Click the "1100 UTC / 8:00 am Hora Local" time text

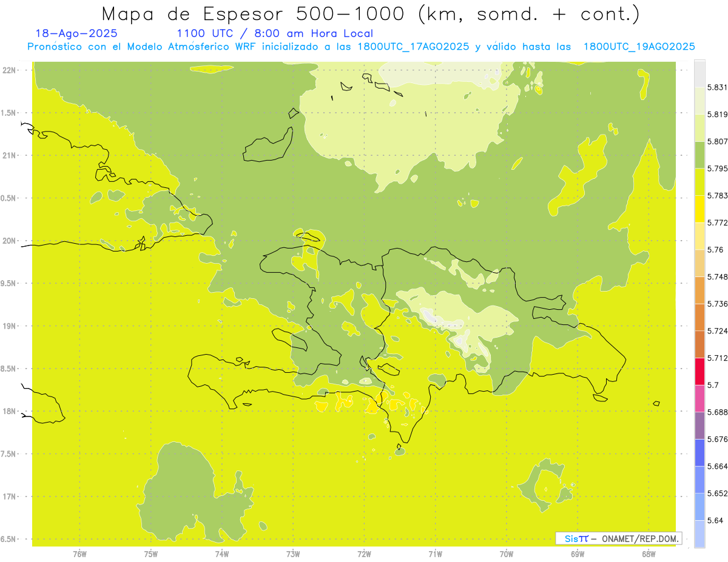point(275,33)
